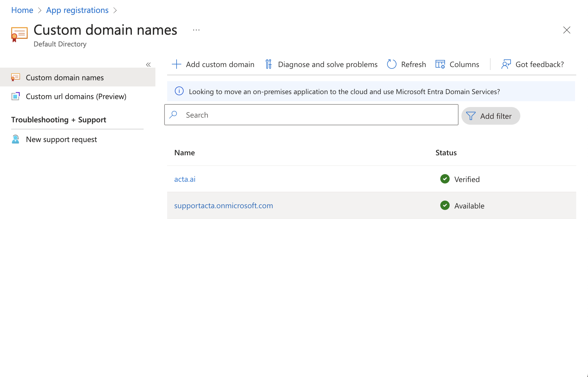Click the Verified status text

pos(467,179)
